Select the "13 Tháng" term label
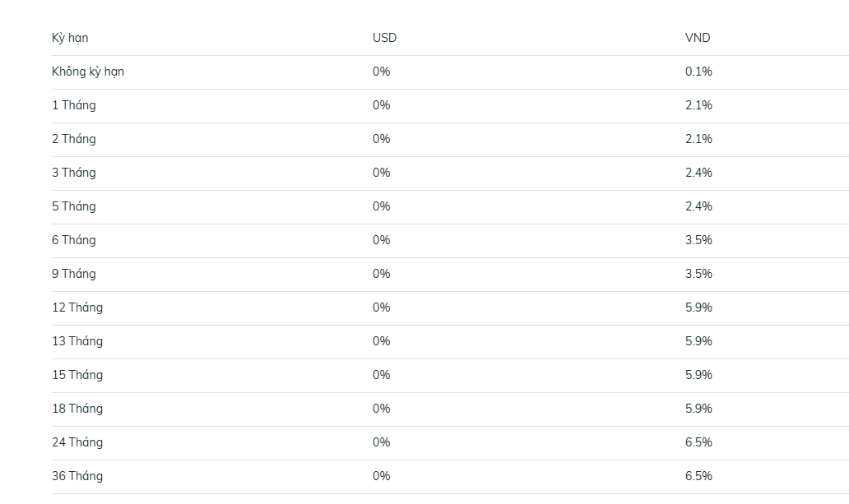 point(77,342)
